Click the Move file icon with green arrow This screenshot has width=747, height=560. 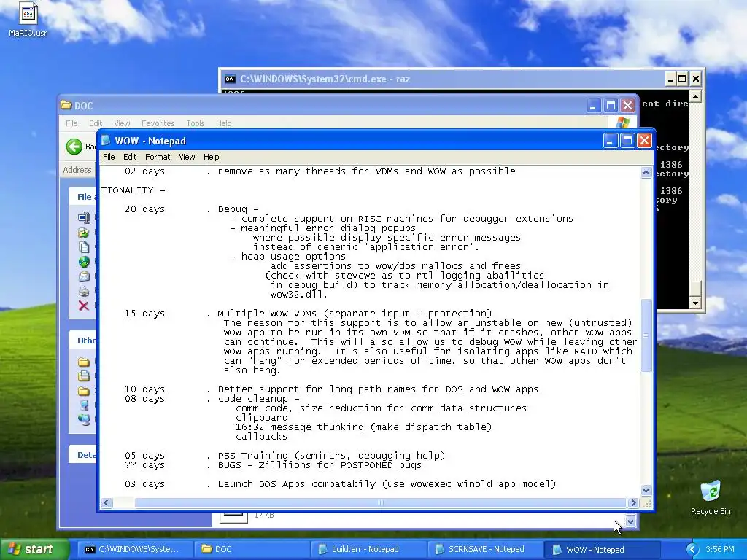[x=84, y=233]
